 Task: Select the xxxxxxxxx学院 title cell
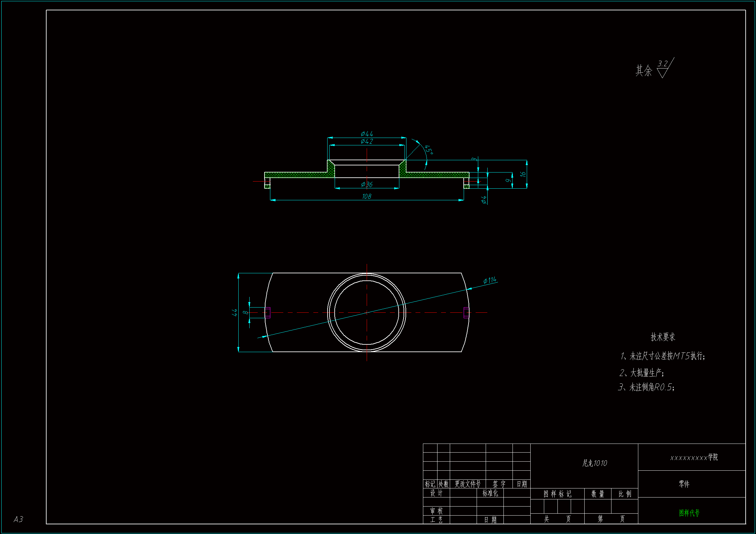point(694,457)
